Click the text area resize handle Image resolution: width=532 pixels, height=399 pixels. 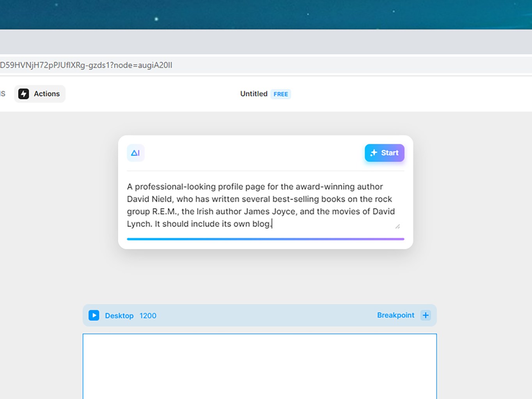(397, 226)
